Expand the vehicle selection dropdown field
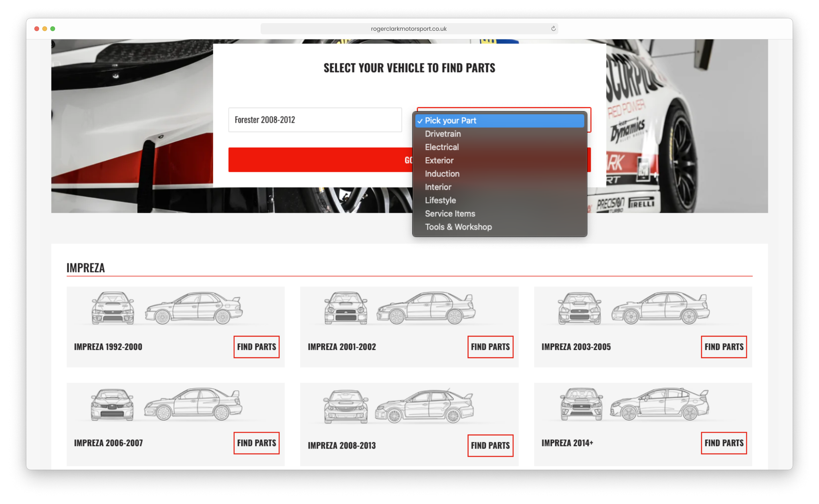This screenshot has height=504, width=819. click(316, 119)
